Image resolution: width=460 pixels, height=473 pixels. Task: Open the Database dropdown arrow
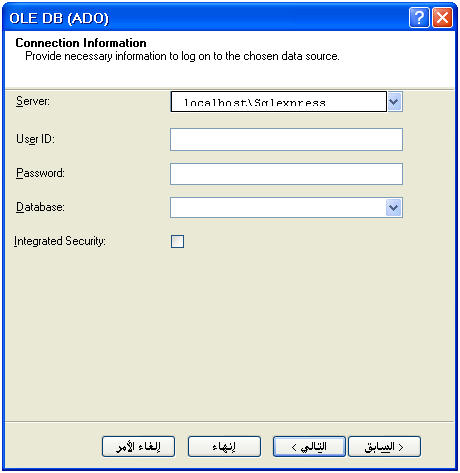(x=394, y=208)
